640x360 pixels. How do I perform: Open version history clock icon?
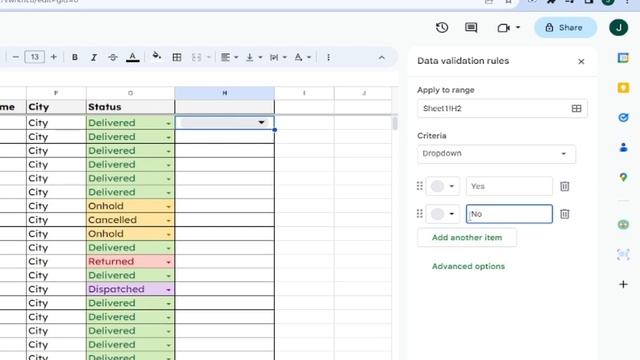click(x=442, y=28)
